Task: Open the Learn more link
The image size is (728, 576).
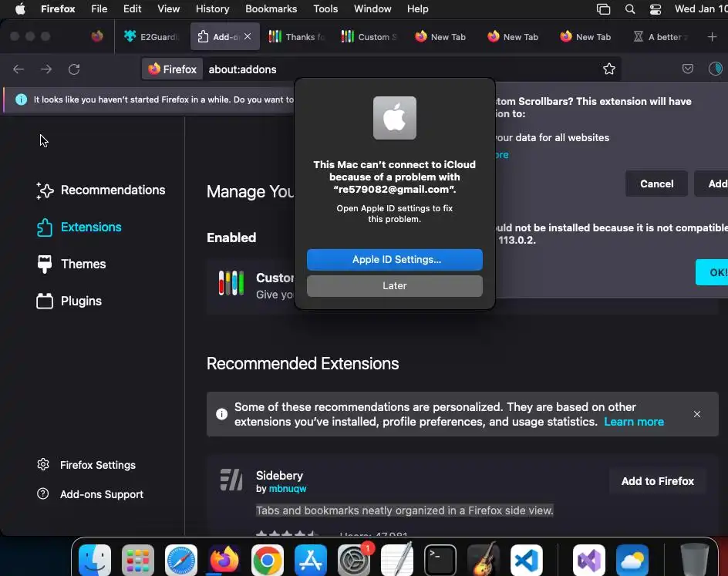Action: pyautogui.click(x=634, y=422)
